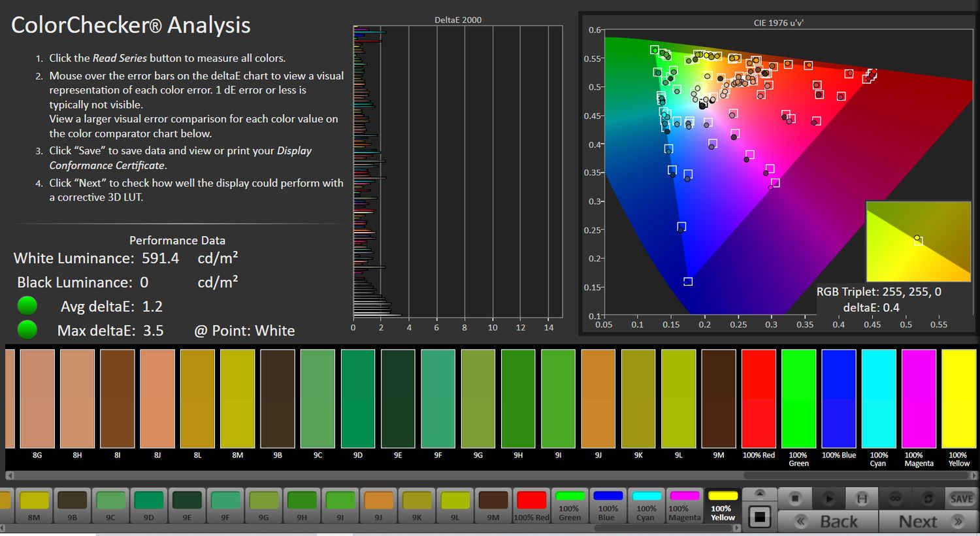
Task: Click the yellow color zoom preview on CIE chart
Action: coord(918,241)
